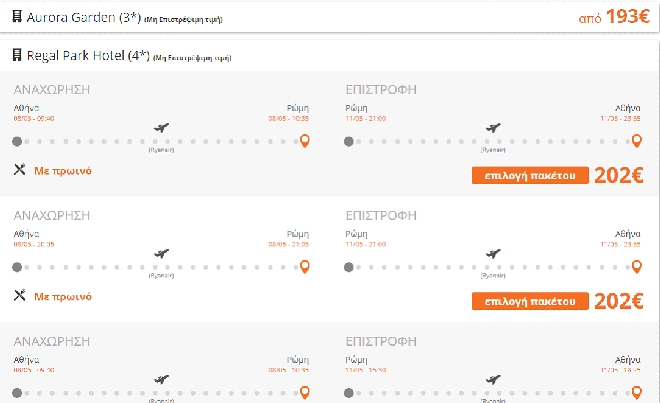Click the airplane icon in the first ΑΝΑΧΩΡΗΣΗ flight
660x403 pixels.
click(x=162, y=128)
